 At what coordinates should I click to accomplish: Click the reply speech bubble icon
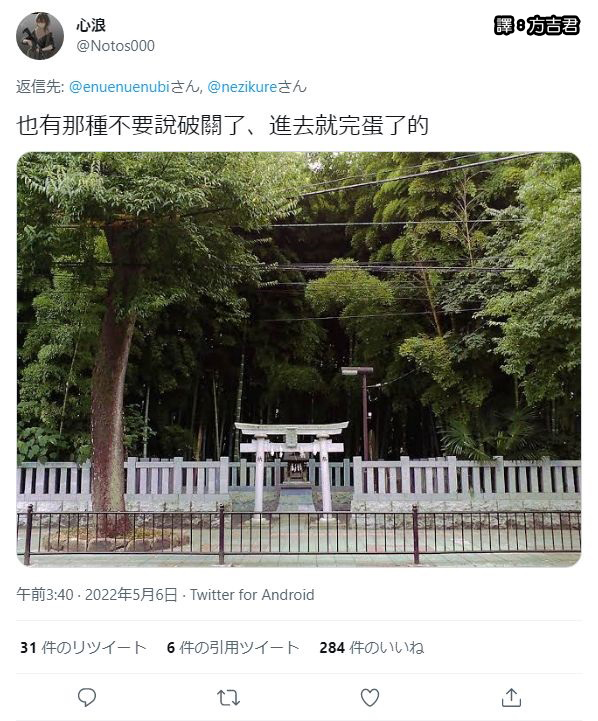tap(86, 697)
